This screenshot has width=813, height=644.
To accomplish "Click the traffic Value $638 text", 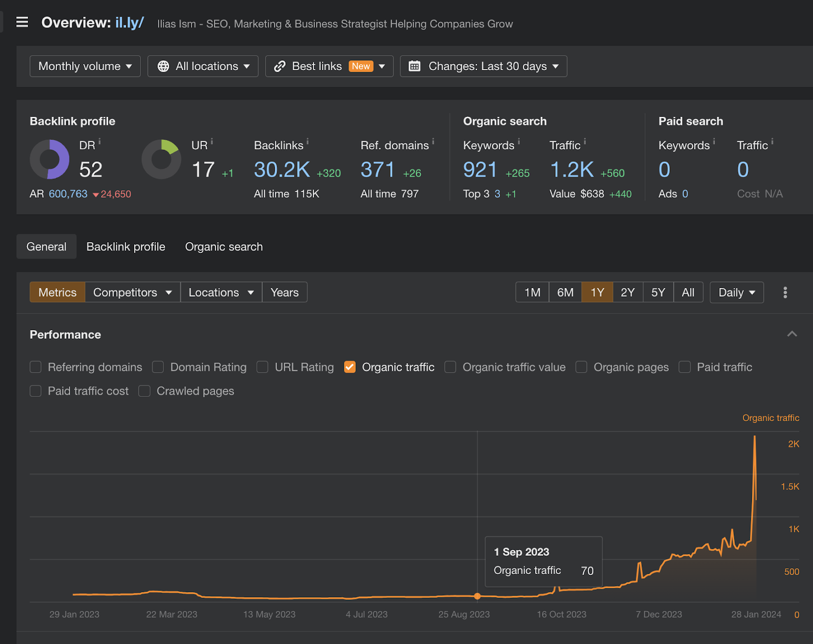I will pyautogui.click(x=577, y=194).
